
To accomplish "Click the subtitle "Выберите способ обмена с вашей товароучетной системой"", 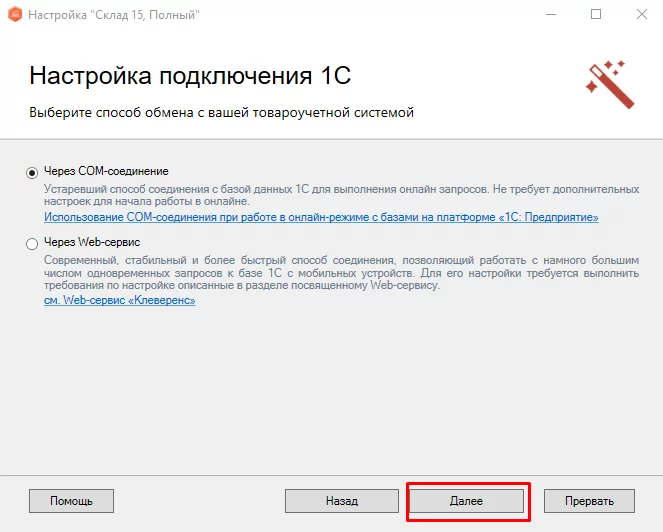I will pyautogui.click(x=222, y=113).
